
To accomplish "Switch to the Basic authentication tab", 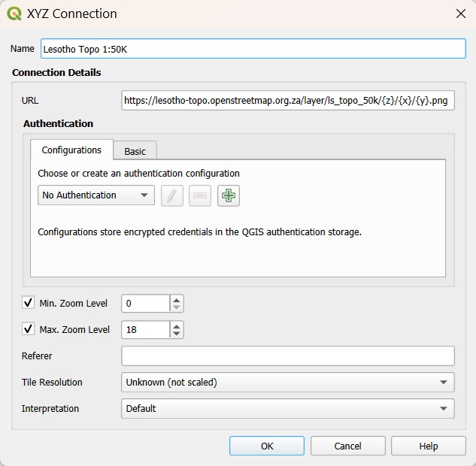I will 135,151.
